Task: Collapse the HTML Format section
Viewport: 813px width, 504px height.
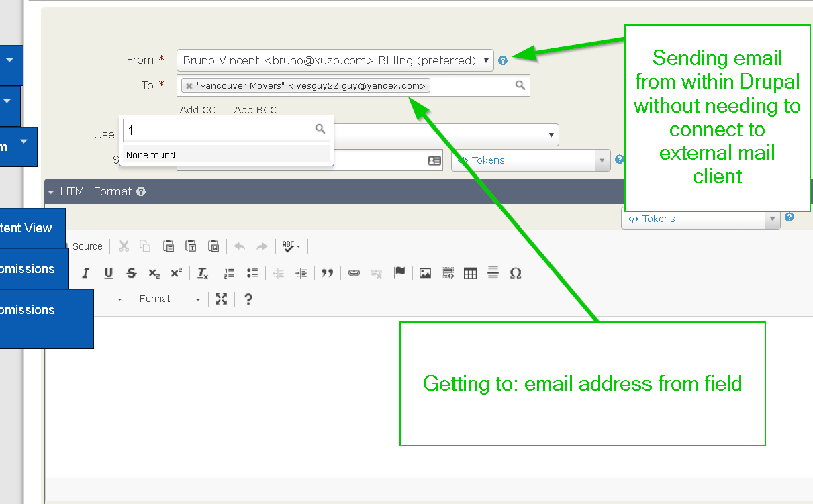Action: click(x=51, y=192)
